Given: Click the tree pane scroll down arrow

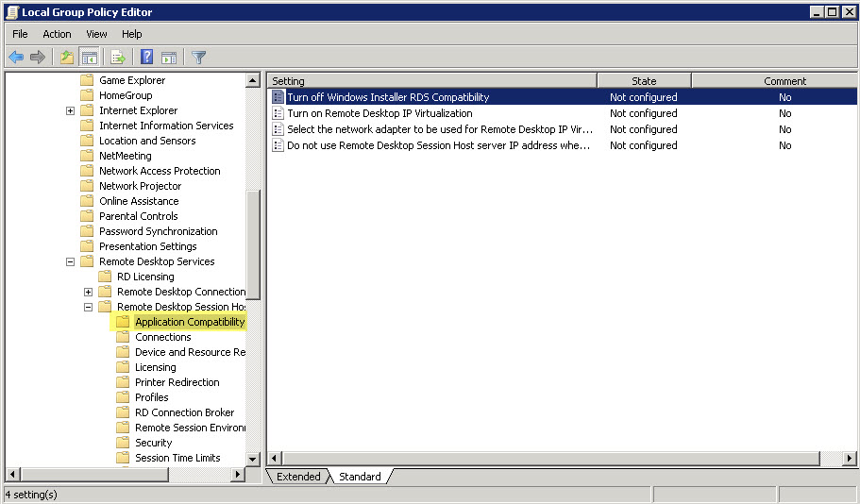Looking at the screenshot, I should point(253,459).
